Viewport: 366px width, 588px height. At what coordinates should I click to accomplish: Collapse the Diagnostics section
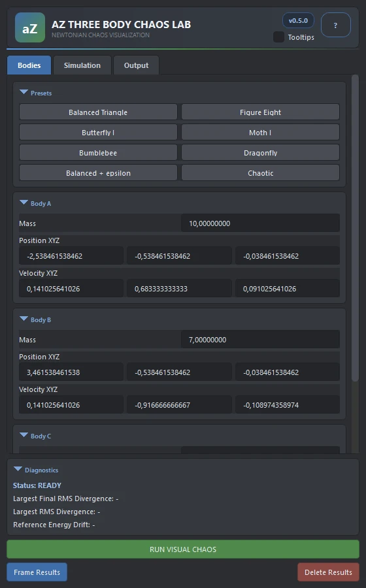pyautogui.click(x=18, y=470)
